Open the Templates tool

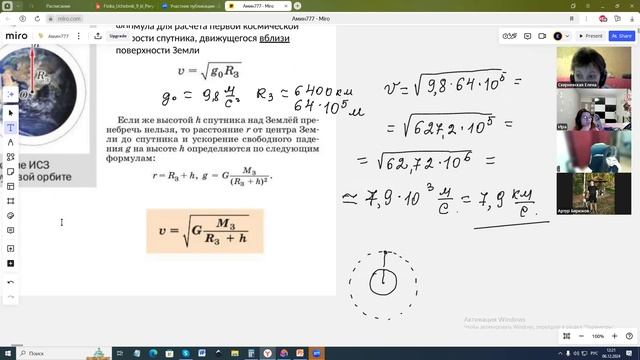pyautogui.click(x=11, y=187)
